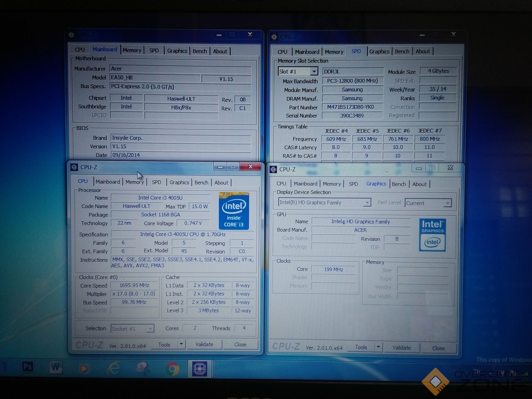
Task: Click the Intel Core i3 inside logo
Action: (x=234, y=211)
